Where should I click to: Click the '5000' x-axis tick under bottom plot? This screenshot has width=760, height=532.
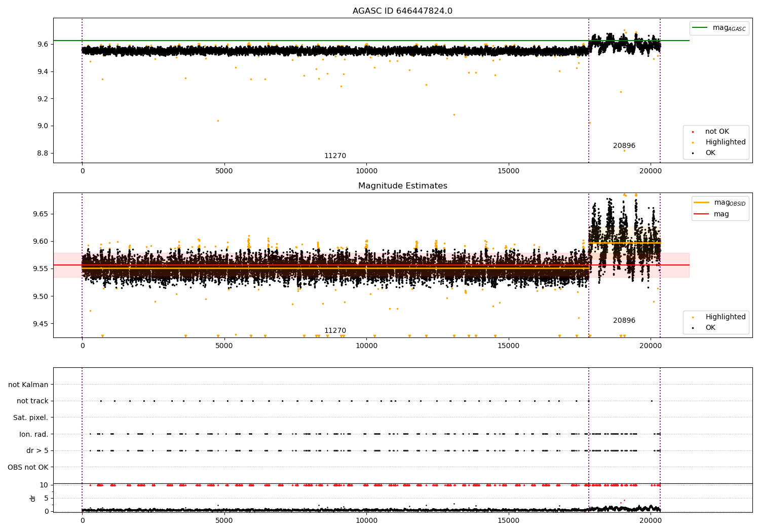pyautogui.click(x=224, y=521)
